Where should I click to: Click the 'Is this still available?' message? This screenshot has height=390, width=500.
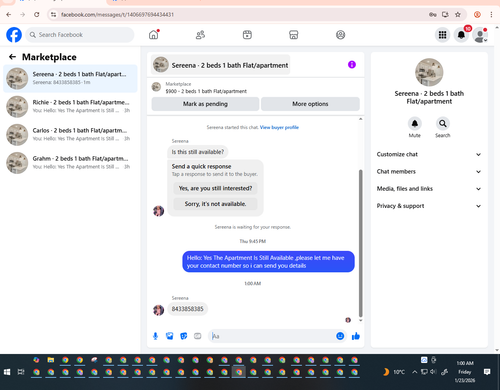(198, 152)
